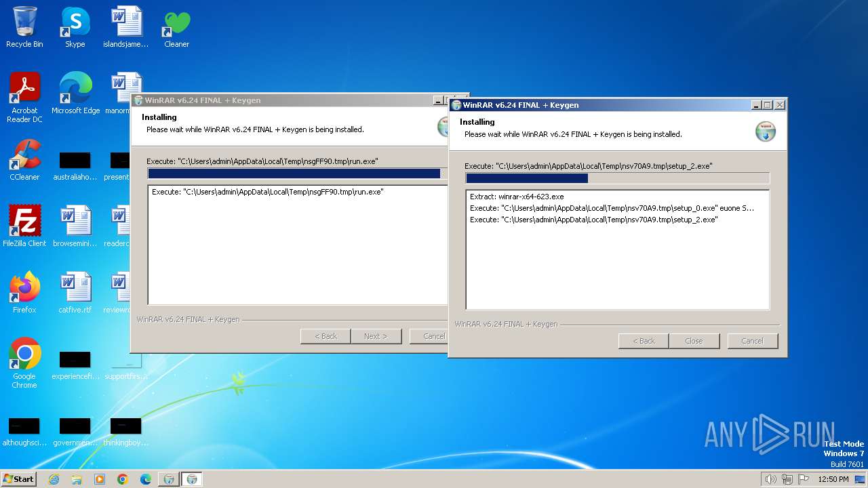The height and width of the screenshot is (488, 868).
Task: Open Acrobat Reader DC shortcut
Action: pos(24,98)
